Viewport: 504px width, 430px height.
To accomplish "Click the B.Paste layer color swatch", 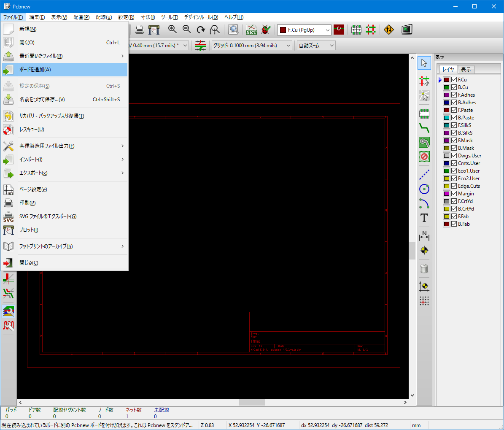I will (x=447, y=118).
